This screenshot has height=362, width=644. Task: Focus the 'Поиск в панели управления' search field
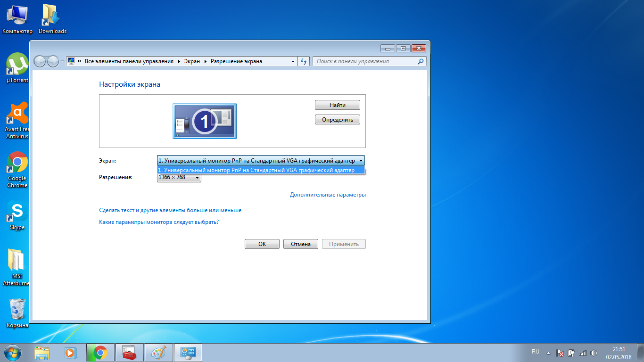pyautogui.click(x=370, y=61)
